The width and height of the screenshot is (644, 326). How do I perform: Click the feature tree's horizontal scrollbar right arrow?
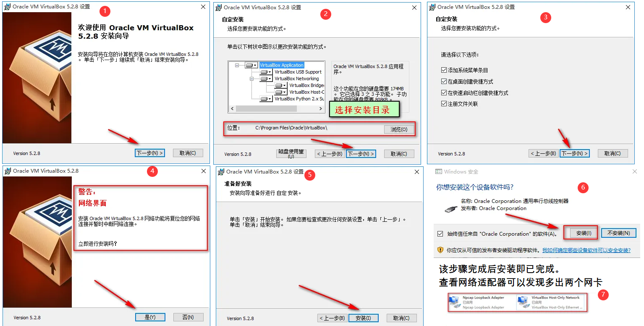pyautogui.click(x=321, y=109)
